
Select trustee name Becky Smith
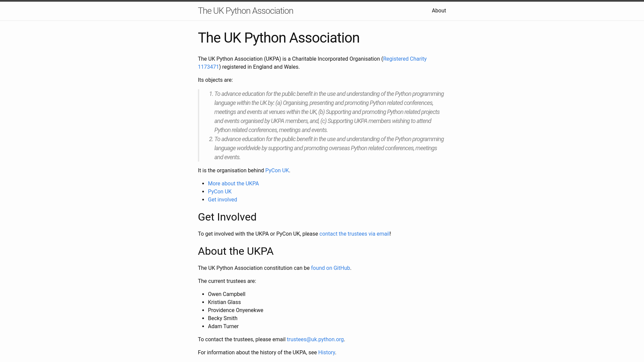(x=223, y=318)
